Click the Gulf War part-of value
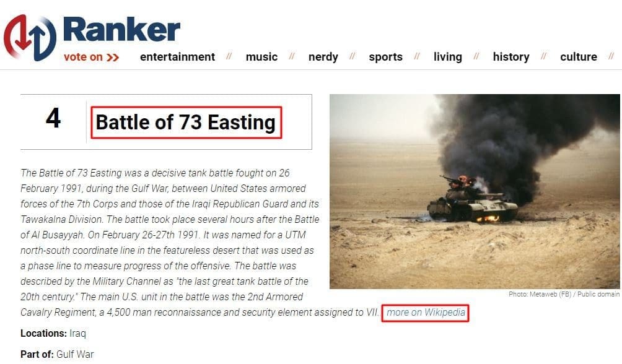The height and width of the screenshot is (364, 622). (x=75, y=354)
